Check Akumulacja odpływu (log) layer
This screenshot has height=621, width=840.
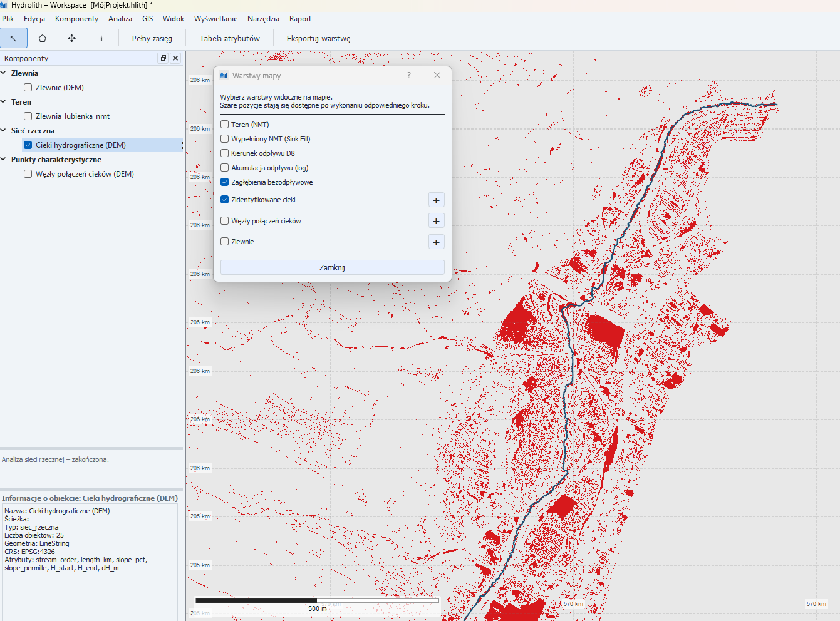[224, 168]
